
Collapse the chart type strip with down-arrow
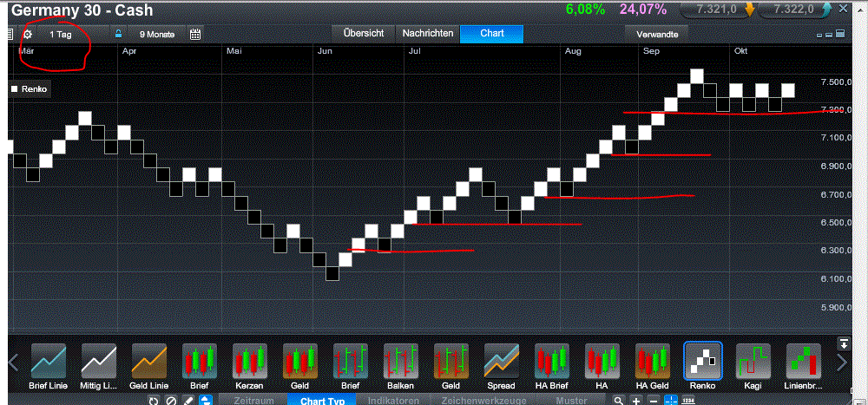(844, 343)
